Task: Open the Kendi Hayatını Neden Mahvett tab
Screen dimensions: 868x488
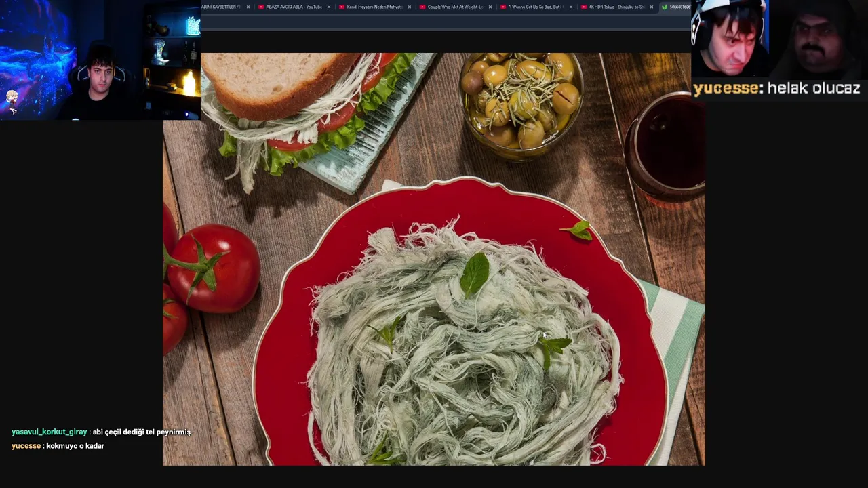Action: click(x=374, y=7)
